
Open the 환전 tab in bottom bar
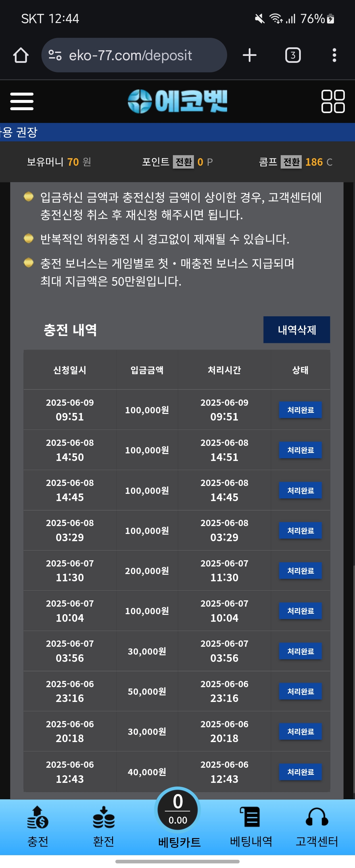[104, 827]
